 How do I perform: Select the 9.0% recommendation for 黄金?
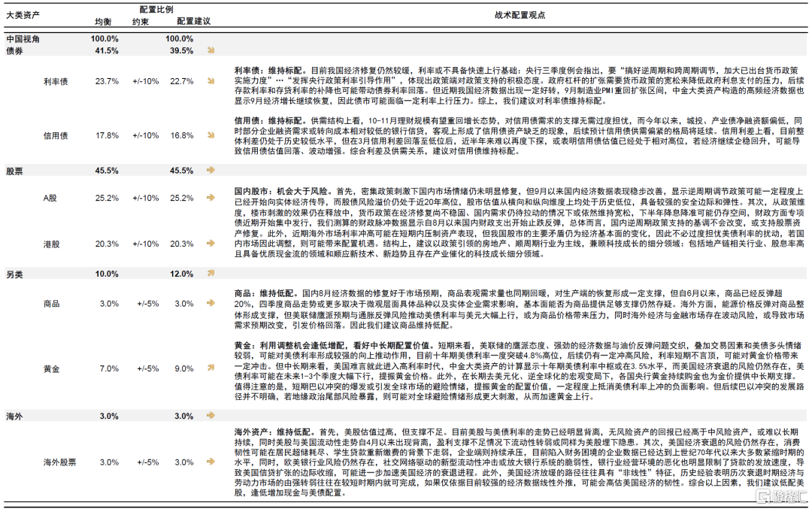[184, 368]
